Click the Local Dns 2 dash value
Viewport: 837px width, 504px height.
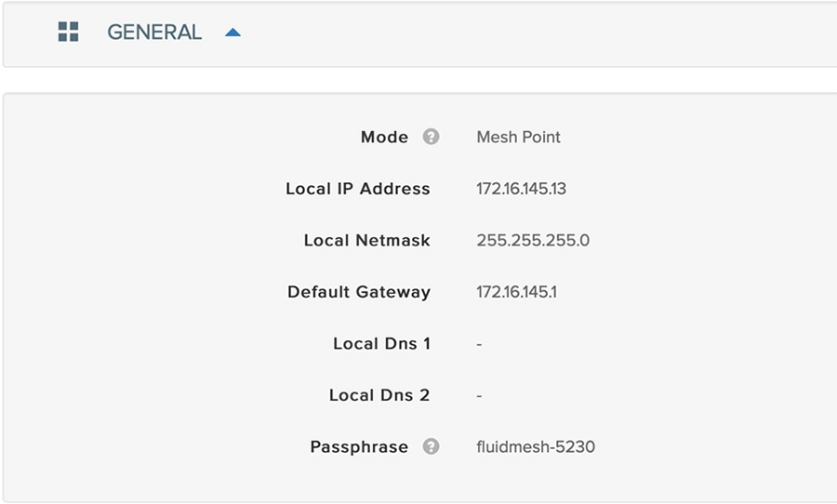coord(479,396)
